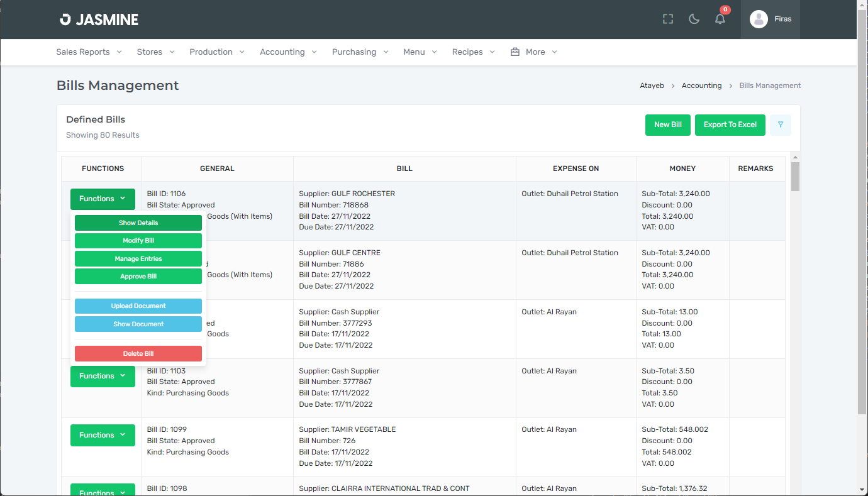Click the Firas user avatar
The image size is (868, 496).
[759, 19]
